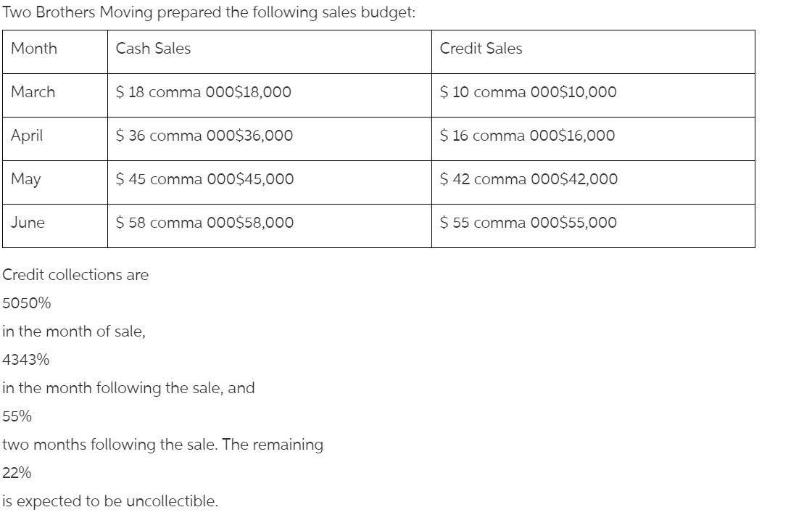The image size is (812, 523).
Task: Click the May row label
Action: coord(55,183)
